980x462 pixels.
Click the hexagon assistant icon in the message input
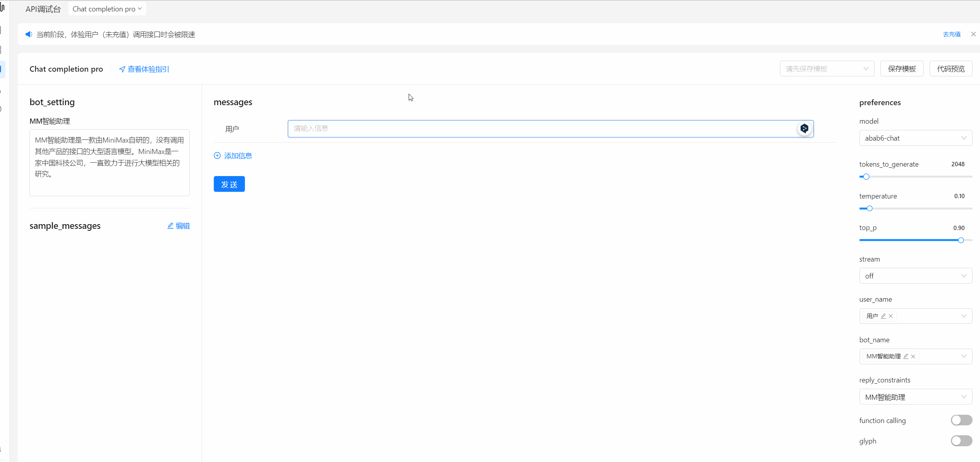click(x=804, y=128)
